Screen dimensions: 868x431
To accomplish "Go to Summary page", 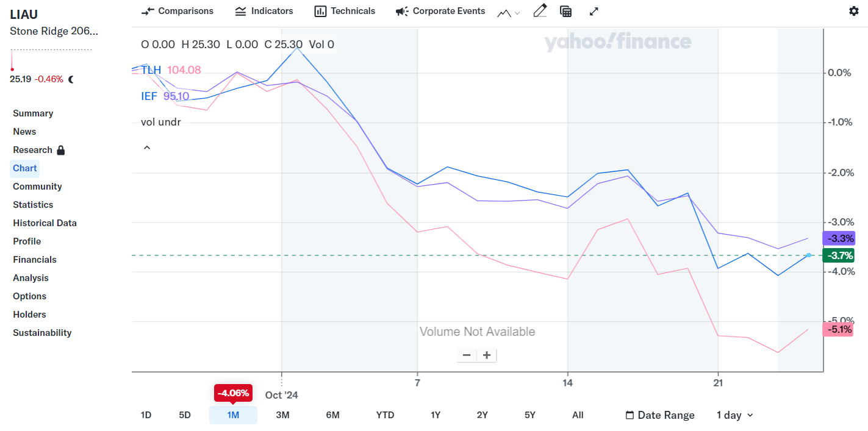I will (x=33, y=113).
